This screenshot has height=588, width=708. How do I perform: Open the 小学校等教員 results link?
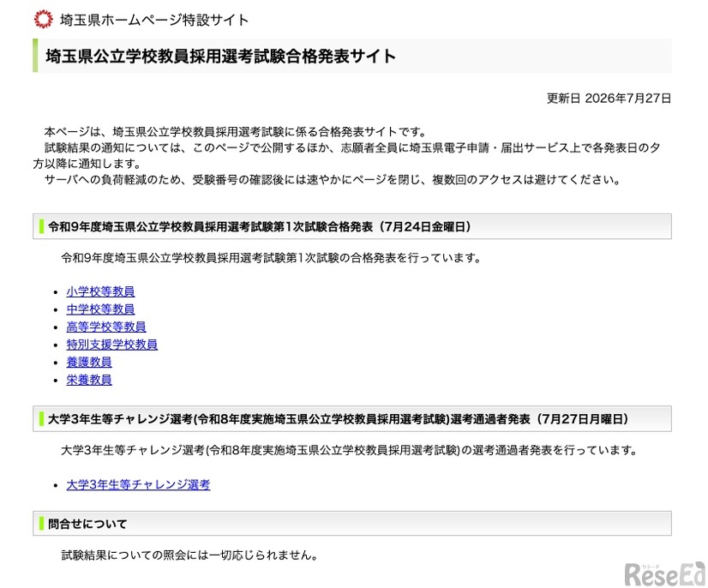click(x=100, y=291)
